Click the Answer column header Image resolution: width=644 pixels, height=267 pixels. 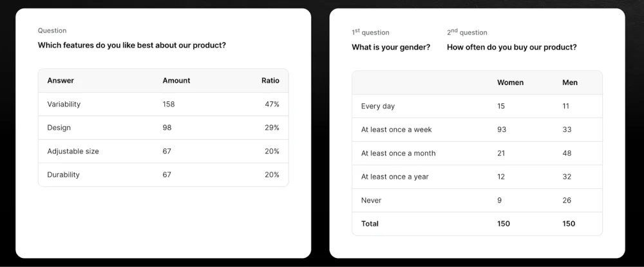(61, 81)
